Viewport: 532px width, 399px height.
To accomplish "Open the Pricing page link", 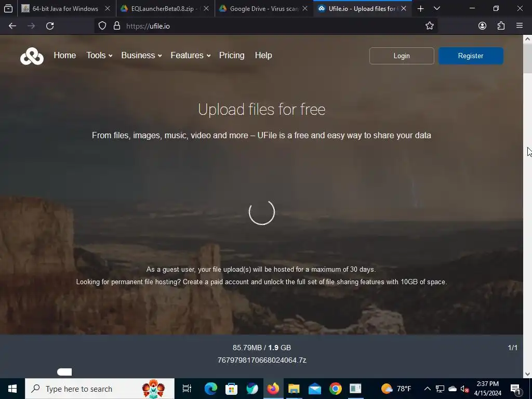I will click(232, 55).
